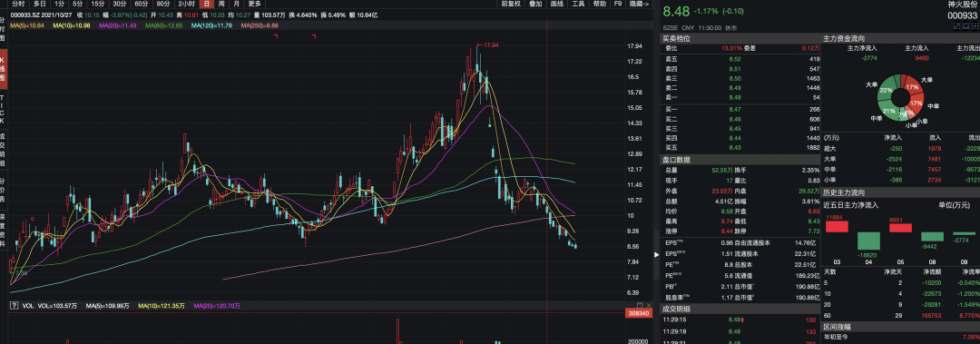
Task: Click the fund flow donut chart
Action: (901, 97)
